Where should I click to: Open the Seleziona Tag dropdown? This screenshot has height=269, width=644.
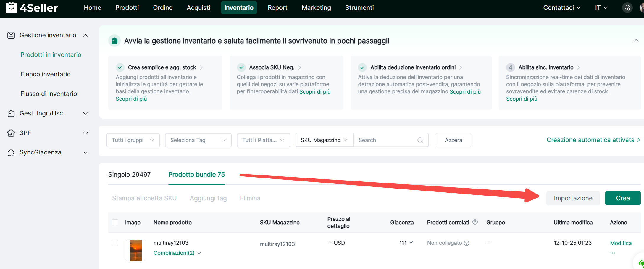click(x=198, y=140)
